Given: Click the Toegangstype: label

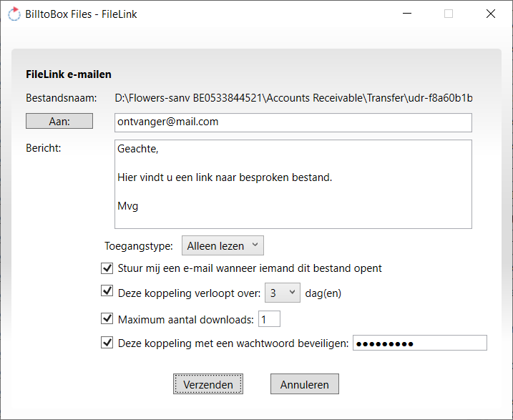Looking at the screenshot, I should (x=139, y=246).
